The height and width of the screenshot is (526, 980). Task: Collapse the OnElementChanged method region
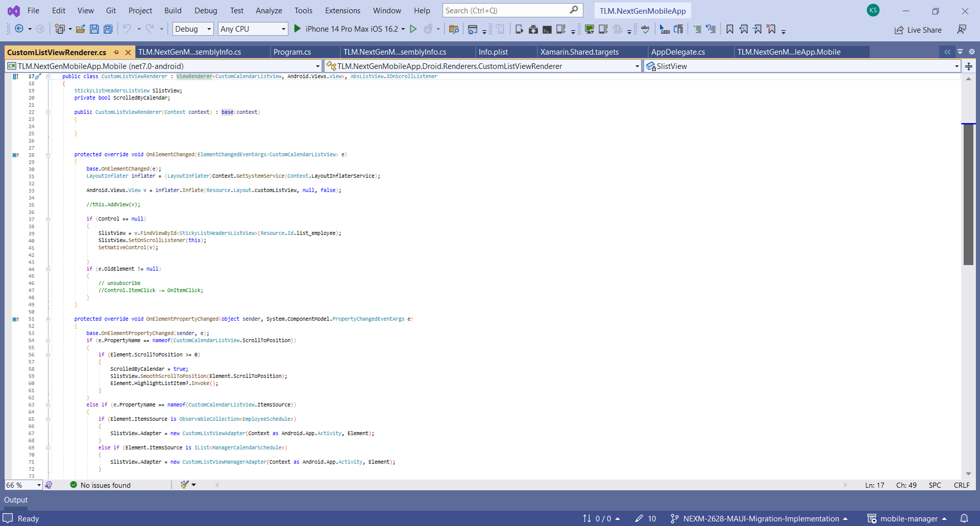click(x=47, y=154)
